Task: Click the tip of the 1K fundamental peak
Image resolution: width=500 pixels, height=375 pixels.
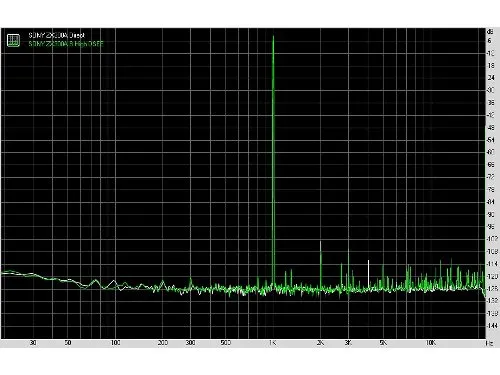Action: pos(273,36)
